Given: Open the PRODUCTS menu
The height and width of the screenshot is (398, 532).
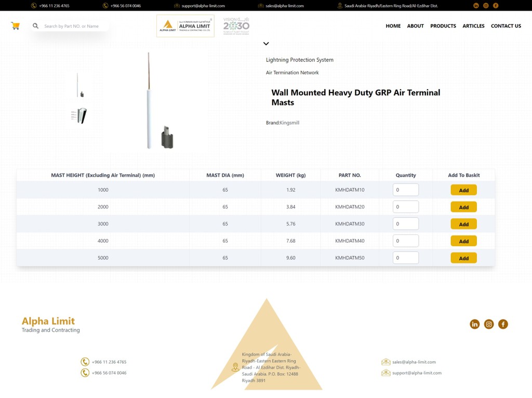Looking at the screenshot, I should point(443,26).
